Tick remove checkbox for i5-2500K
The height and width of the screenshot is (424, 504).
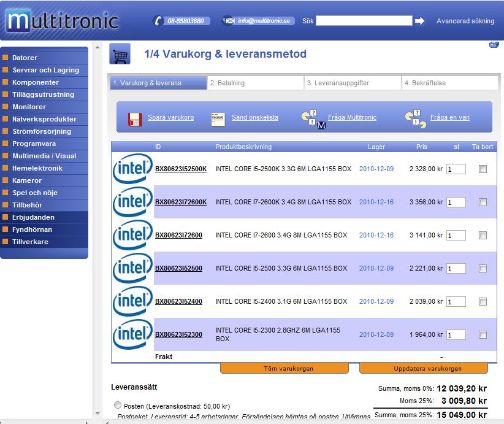click(x=483, y=169)
